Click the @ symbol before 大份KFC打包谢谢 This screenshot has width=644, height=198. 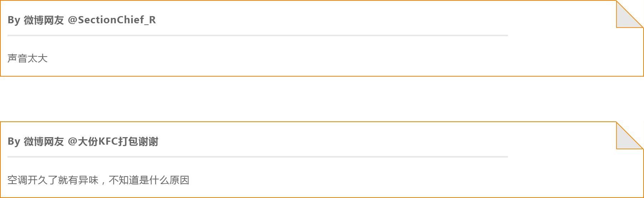(x=72, y=142)
